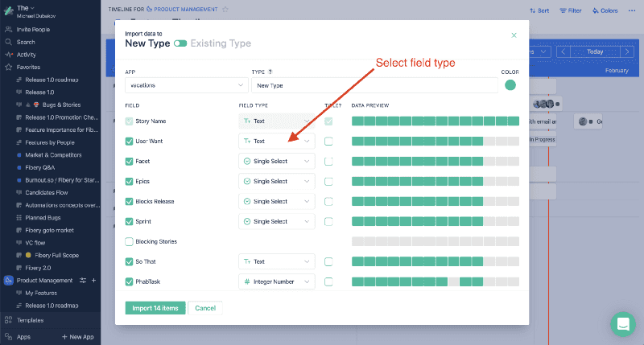Uncheck the So That field checkbox
Screen dimensions: 644x345
tap(129, 261)
